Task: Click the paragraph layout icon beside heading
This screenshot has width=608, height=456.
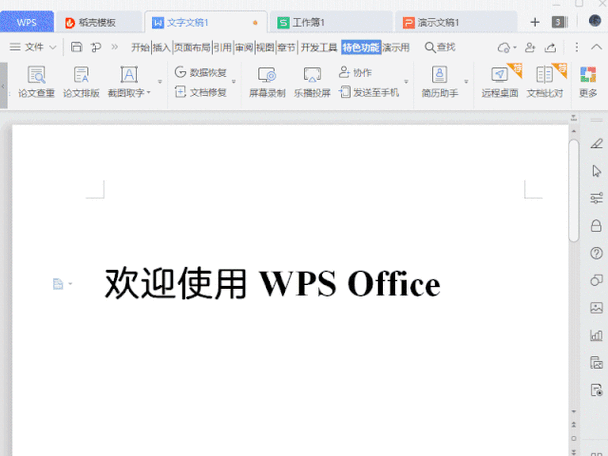Action: [58, 284]
